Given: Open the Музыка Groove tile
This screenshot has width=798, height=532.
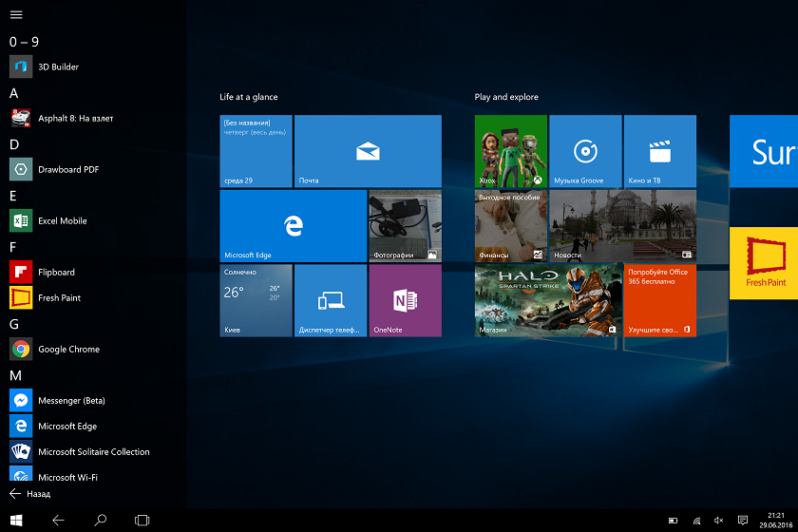Looking at the screenshot, I should (x=586, y=151).
